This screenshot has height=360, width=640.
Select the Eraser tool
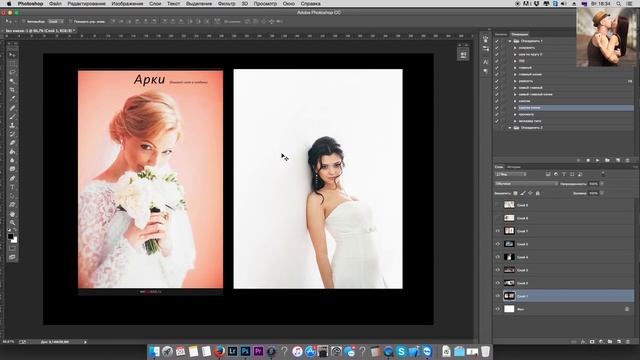pyautogui.click(x=12, y=143)
